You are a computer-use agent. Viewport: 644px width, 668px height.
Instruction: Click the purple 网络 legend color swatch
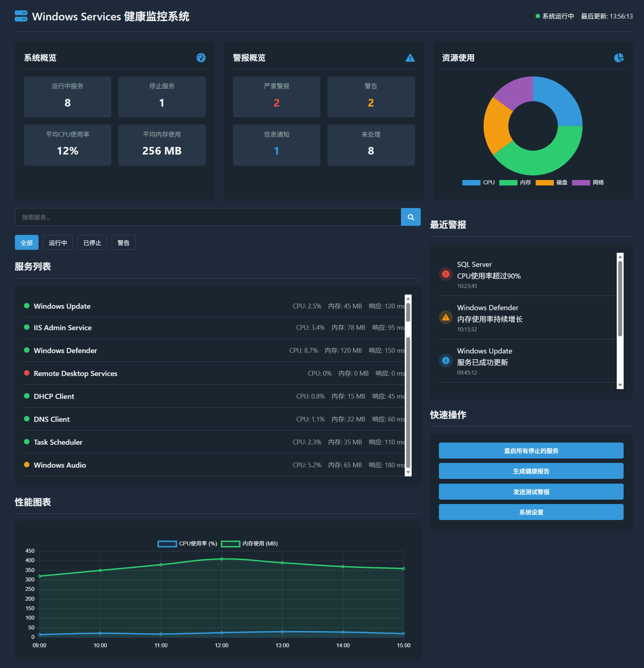[x=581, y=183]
